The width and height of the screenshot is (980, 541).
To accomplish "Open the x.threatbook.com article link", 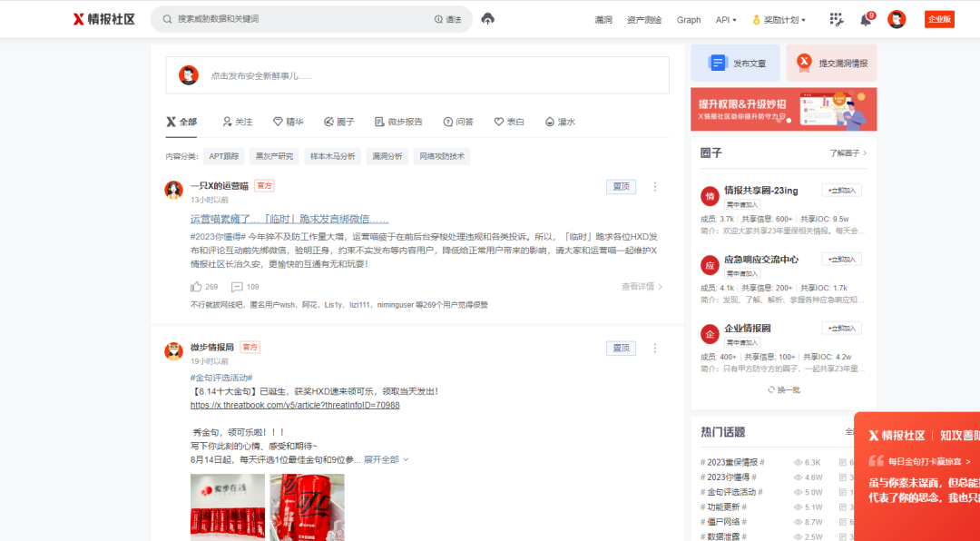I will pos(295,405).
